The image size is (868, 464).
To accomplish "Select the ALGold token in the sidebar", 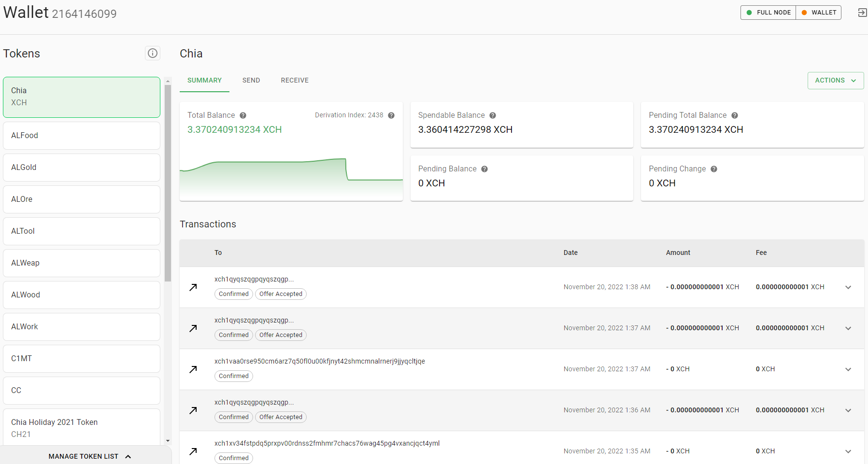I will (81, 167).
